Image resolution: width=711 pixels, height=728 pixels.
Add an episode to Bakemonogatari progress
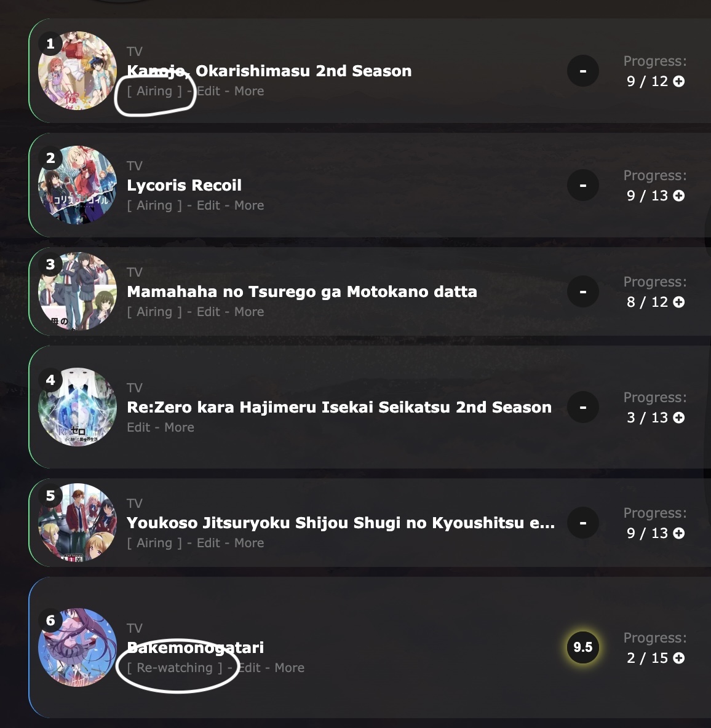click(679, 658)
